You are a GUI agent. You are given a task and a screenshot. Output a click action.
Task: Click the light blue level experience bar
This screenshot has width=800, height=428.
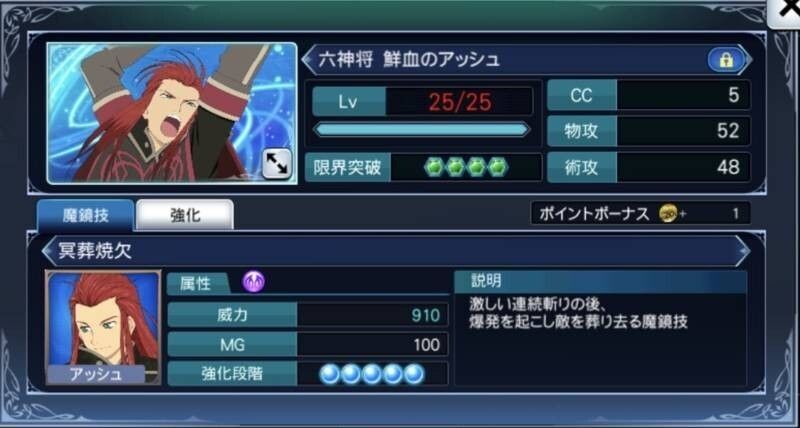tap(422, 130)
